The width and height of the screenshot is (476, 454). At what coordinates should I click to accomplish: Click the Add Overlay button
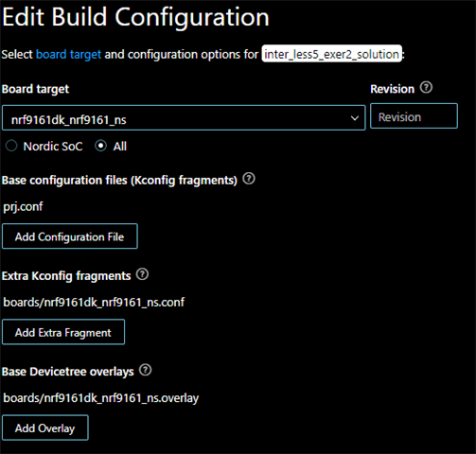pyautogui.click(x=45, y=428)
